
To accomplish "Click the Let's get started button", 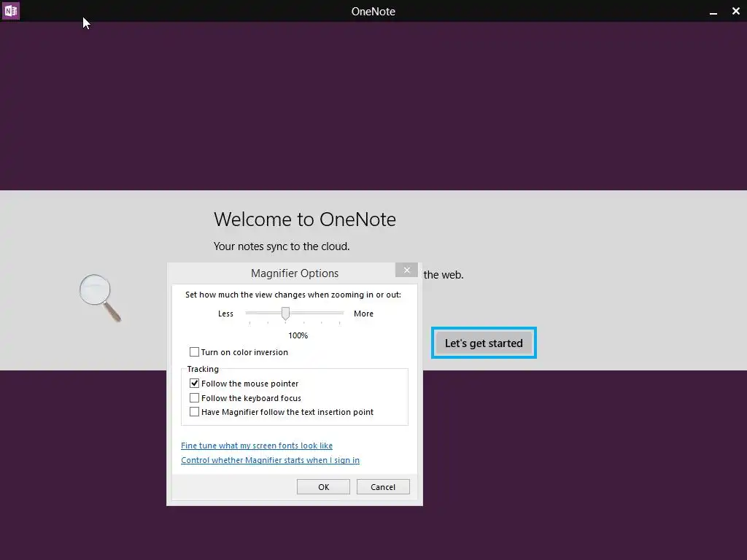I will pyautogui.click(x=484, y=343).
